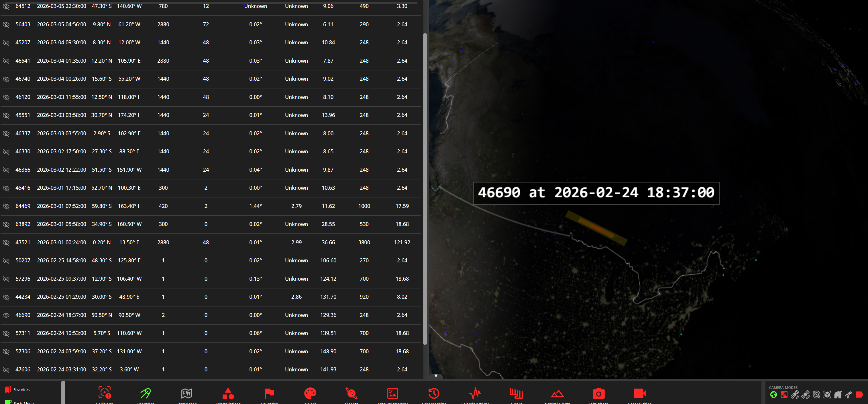Click latitude cell 51.50° S
The height and width of the screenshot is (404, 868).
point(102,170)
